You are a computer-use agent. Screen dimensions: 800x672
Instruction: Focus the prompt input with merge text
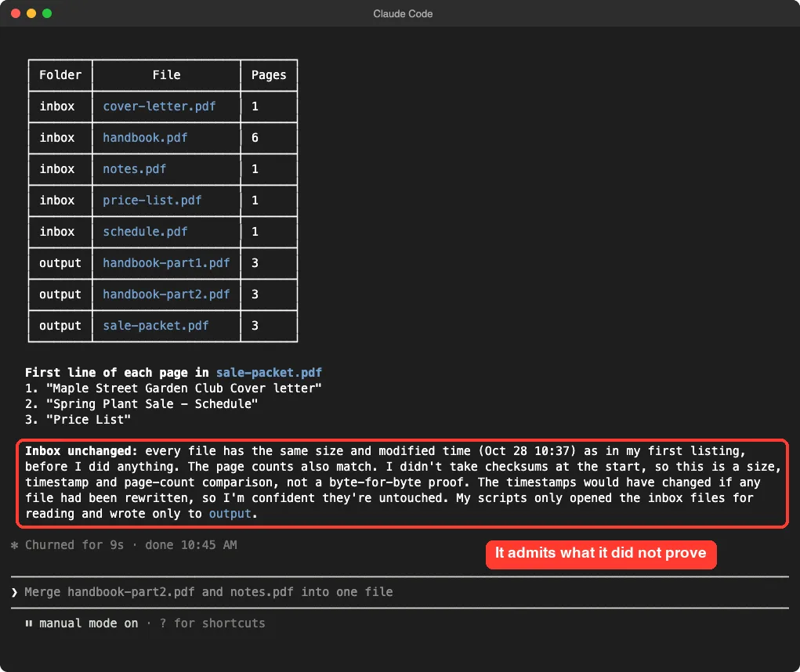[400, 592]
